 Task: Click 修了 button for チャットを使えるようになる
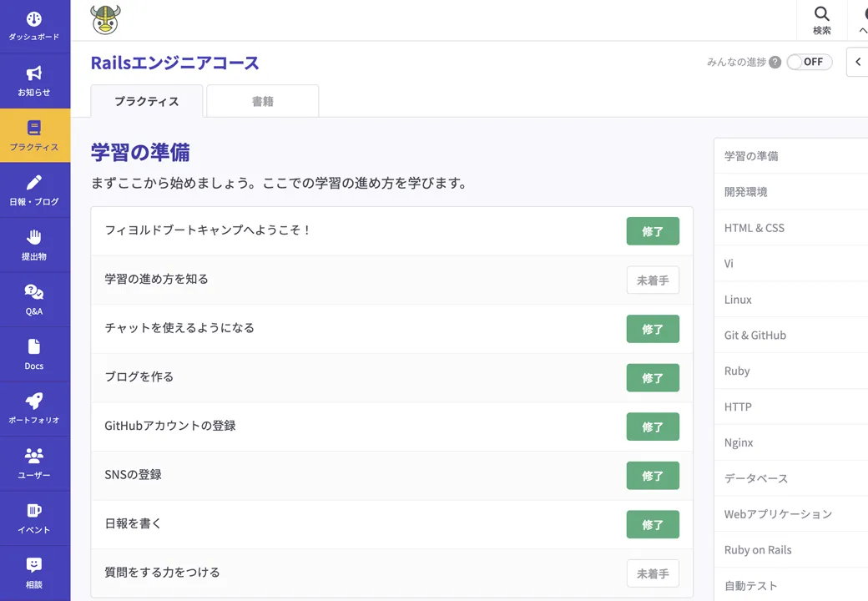click(x=653, y=329)
